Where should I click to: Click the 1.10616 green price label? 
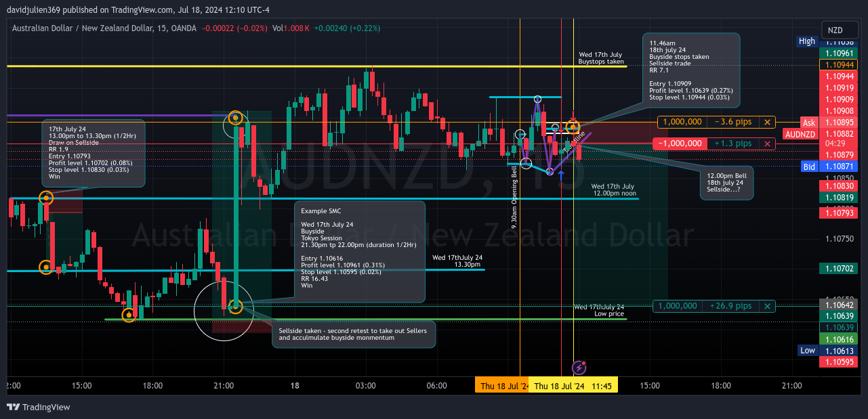[840, 339]
